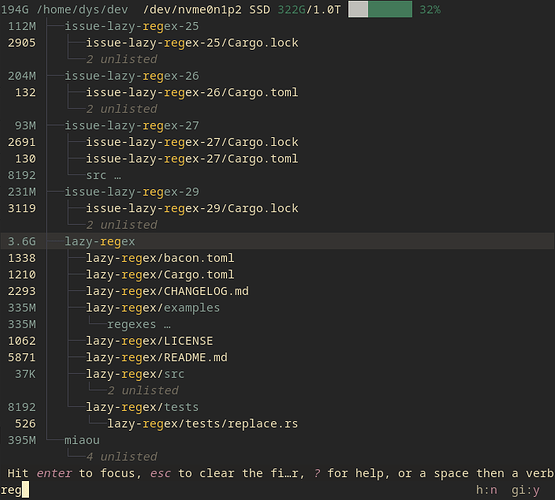The width and height of the screenshot is (555, 500).
Task: Open lazy-regex/bacon.toml file
Action: 160,258
